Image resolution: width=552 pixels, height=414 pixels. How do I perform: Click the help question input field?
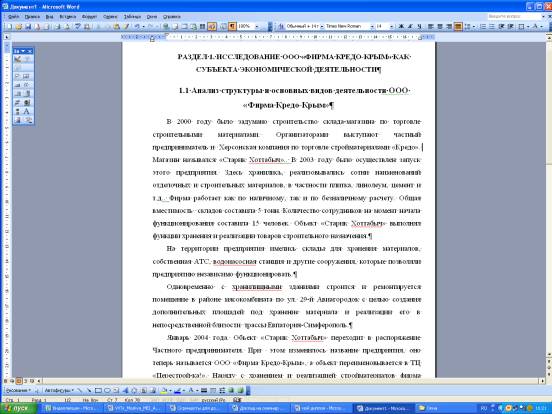pos(514,17)
